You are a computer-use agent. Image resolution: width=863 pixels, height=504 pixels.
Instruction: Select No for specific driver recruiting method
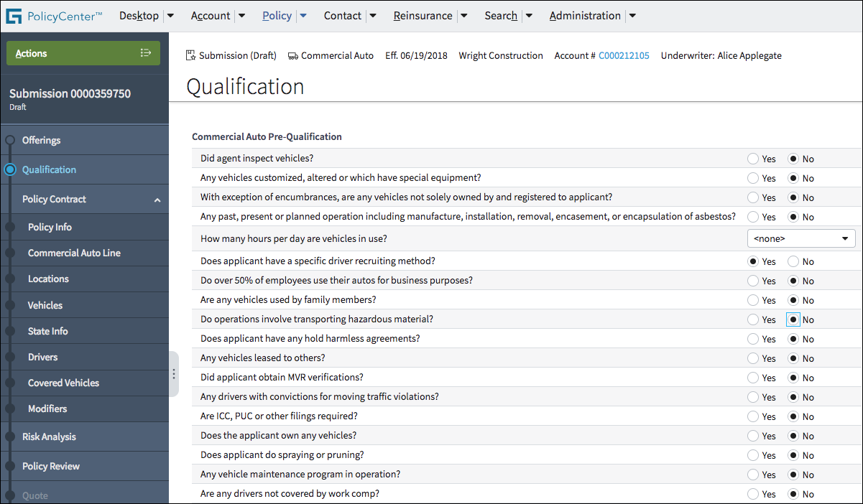793,261
